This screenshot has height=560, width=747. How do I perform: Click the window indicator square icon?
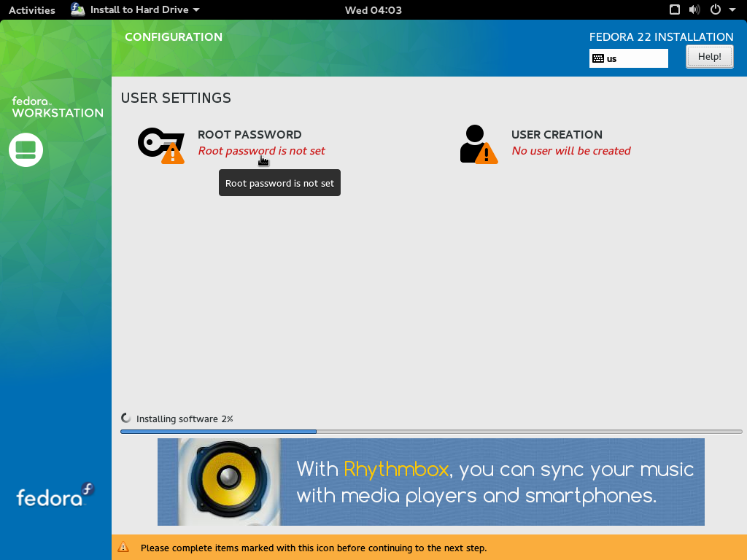point(675,9)
